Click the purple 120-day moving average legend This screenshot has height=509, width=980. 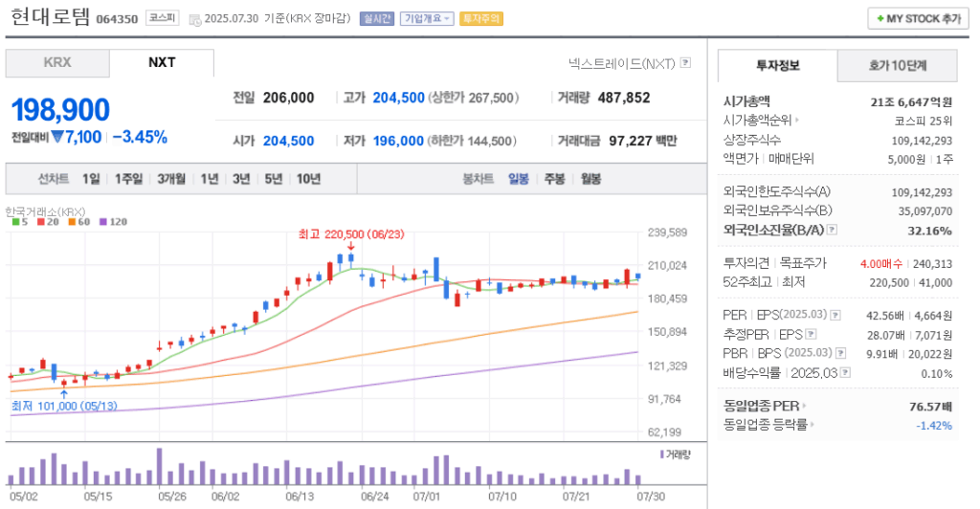[113, 222]
